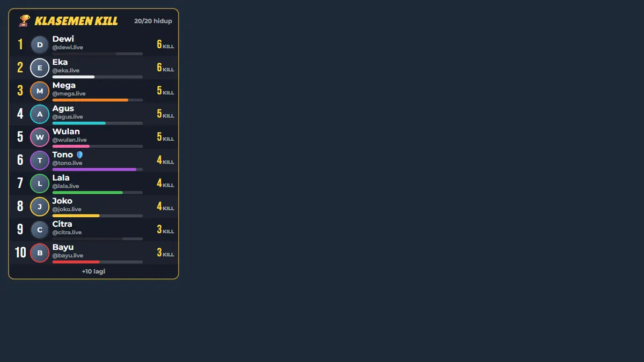Screen dimensions: 644x362
Task: Select the player name "Joko"
Action: coord(62,201)
